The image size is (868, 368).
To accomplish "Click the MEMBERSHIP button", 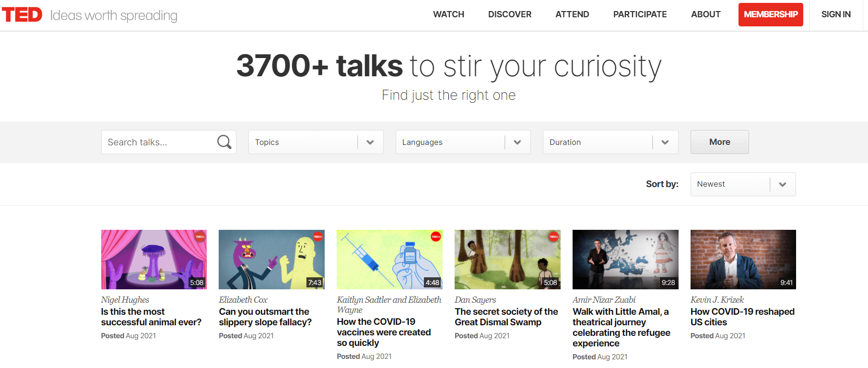I will [771, 14].
